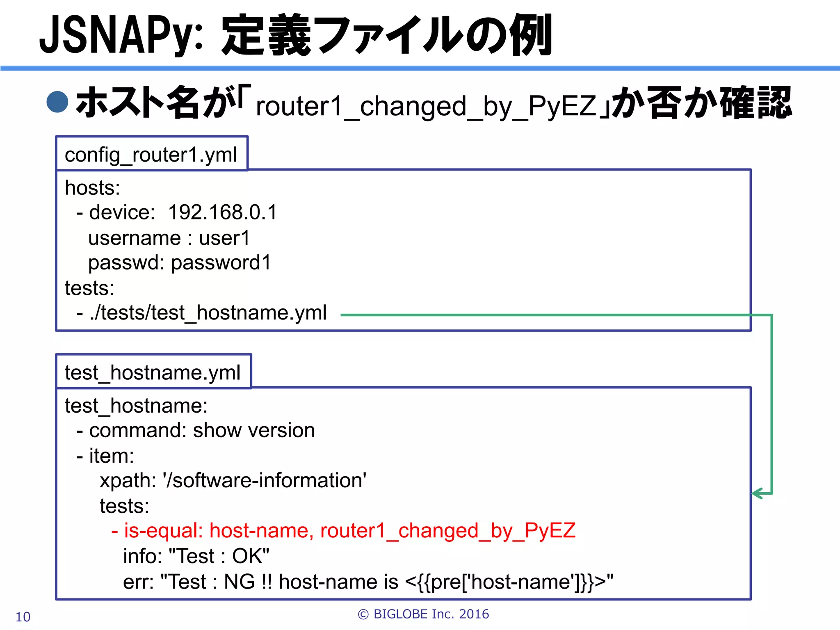The height and width of the screenshot is (630, 840).
Task: Click the slide title 'JSNAPy: 定義ファイルの例'
Action: (x=296, y=35)
